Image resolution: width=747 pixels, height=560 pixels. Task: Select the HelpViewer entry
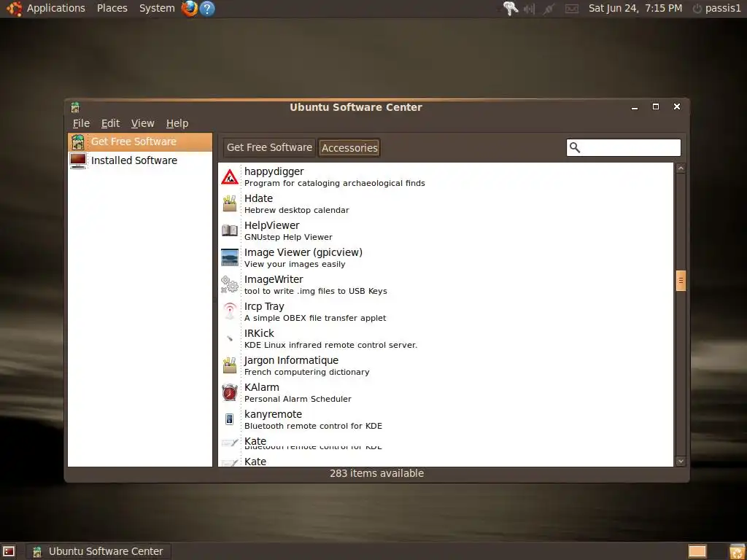click(446, 230)
